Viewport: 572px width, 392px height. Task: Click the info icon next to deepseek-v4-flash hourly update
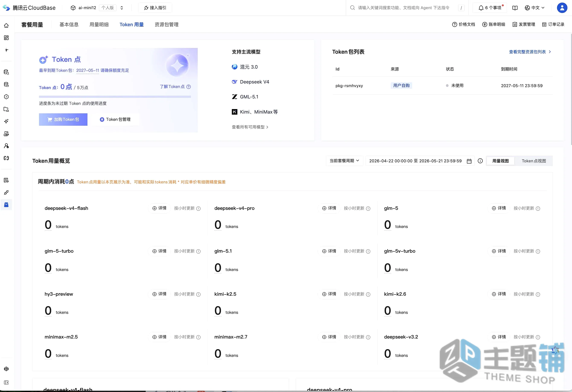[x=198, y=209]
